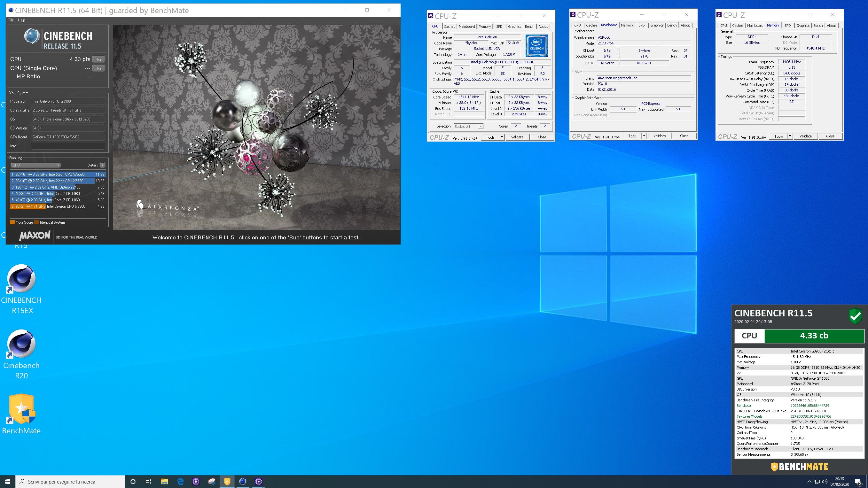
Task: Switch to Cinebench sphere taskbar icon
Action: click(x=243, y=482)
